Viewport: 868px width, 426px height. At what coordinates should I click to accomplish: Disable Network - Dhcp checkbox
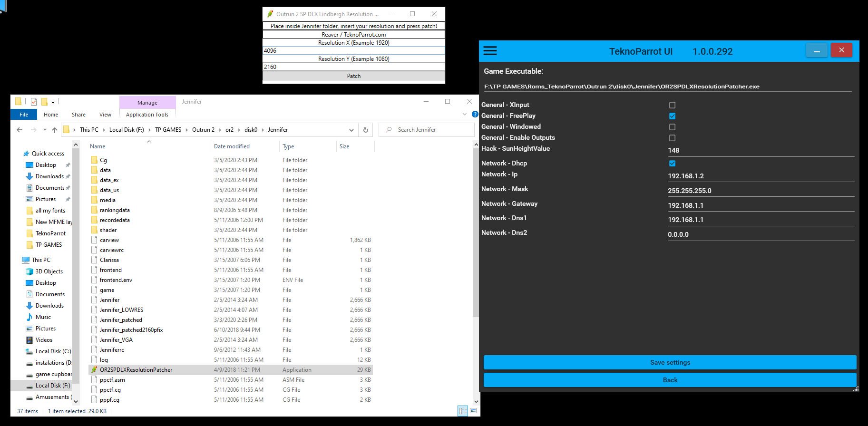(x=672, y=164)
